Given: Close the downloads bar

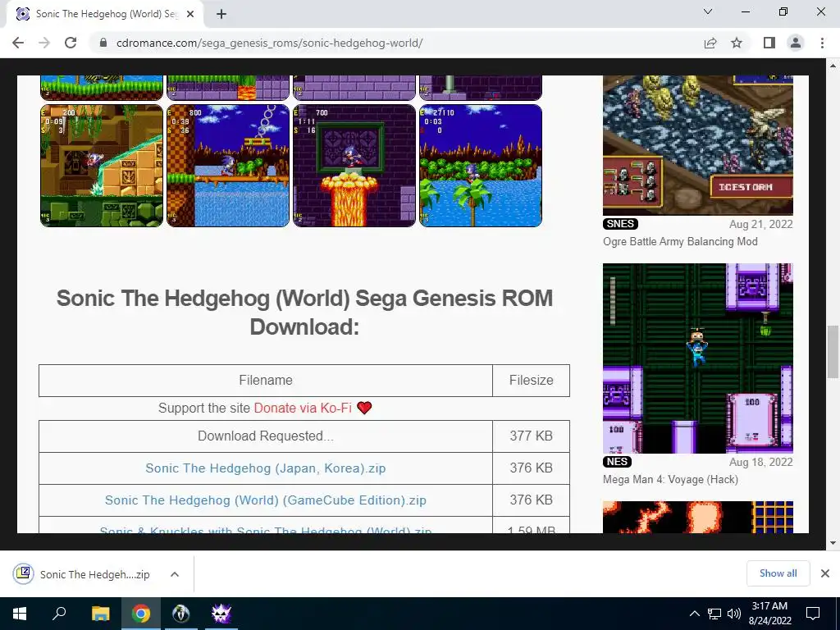Looking at the screenshot, I should (x=825, y=573).
